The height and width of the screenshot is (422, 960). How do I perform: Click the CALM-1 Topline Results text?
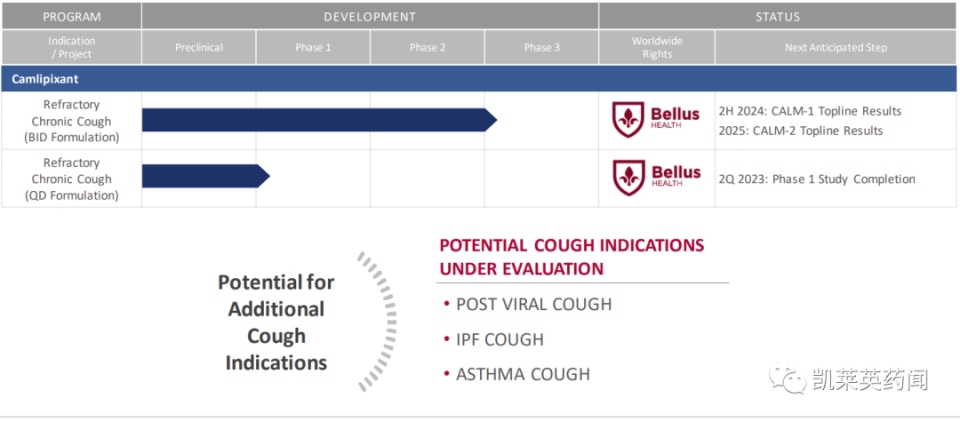point(810,111)
